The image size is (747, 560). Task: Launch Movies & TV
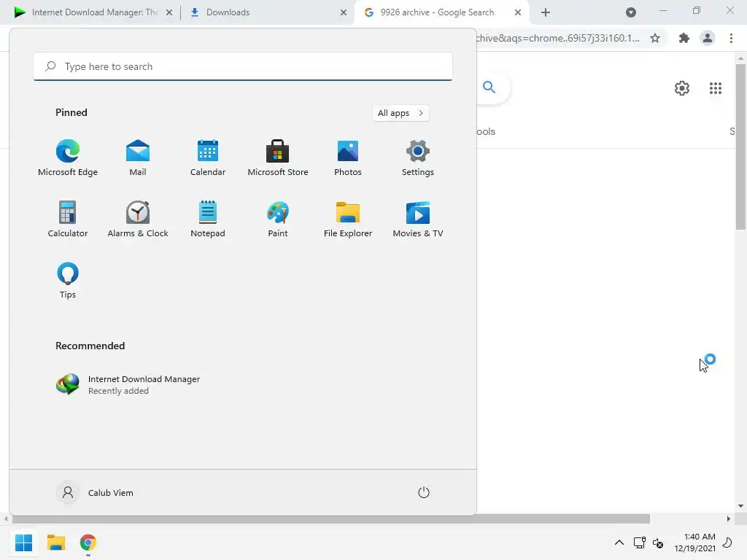(x=418, y=219)
